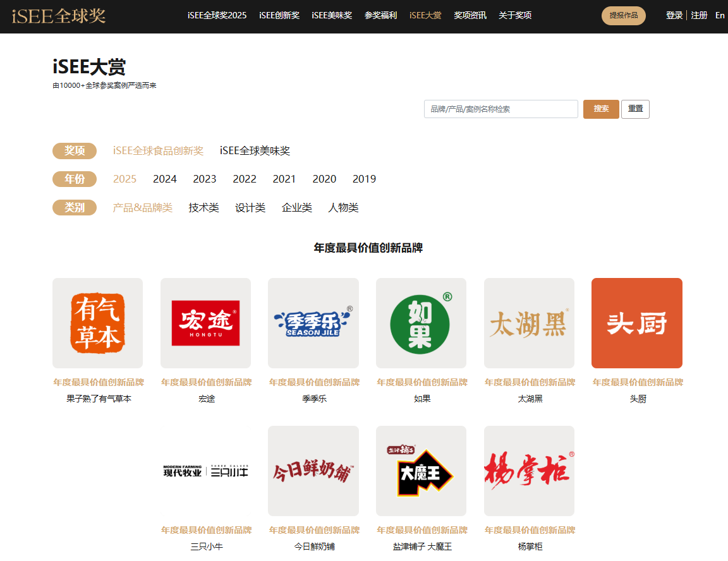
Task: Click the iSEE全球奖 site logo
Action: pos(59,16)
